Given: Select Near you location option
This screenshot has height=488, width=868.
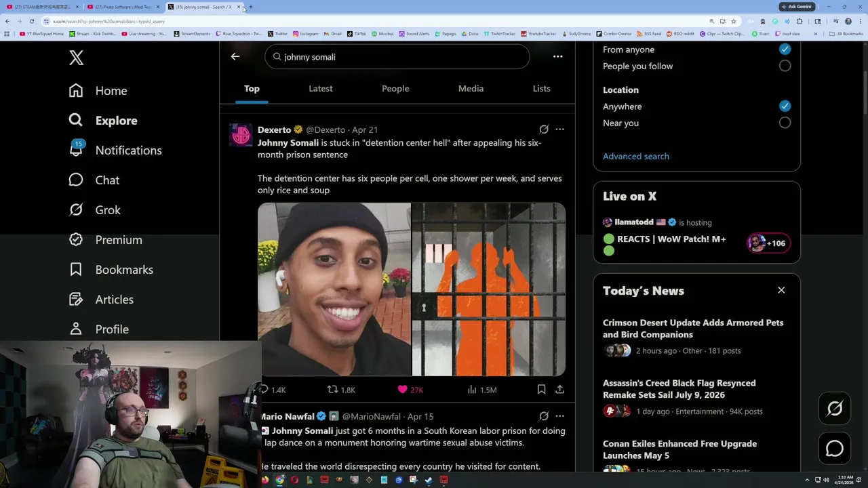Looking at the screenshot, I should (x=785, y=123).
